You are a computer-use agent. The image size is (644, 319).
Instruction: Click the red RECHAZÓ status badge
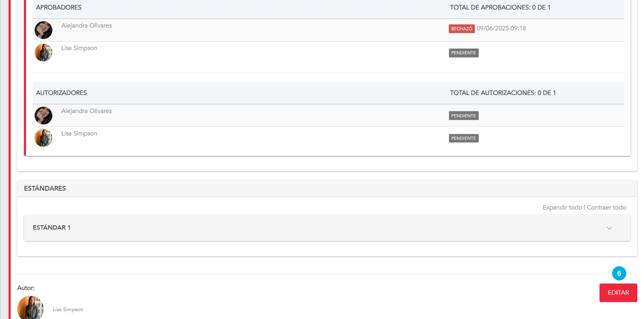[461, 29]
